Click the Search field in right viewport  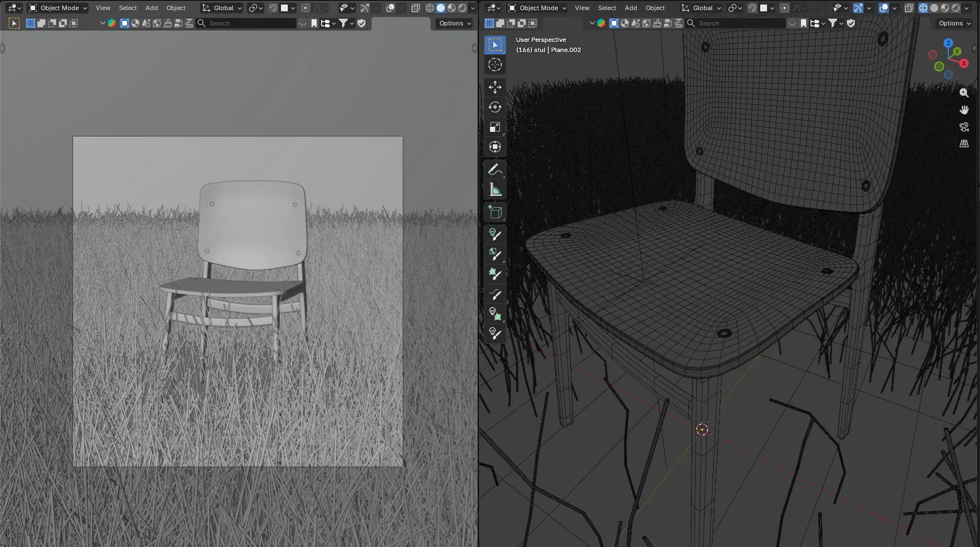click(735, 23)
